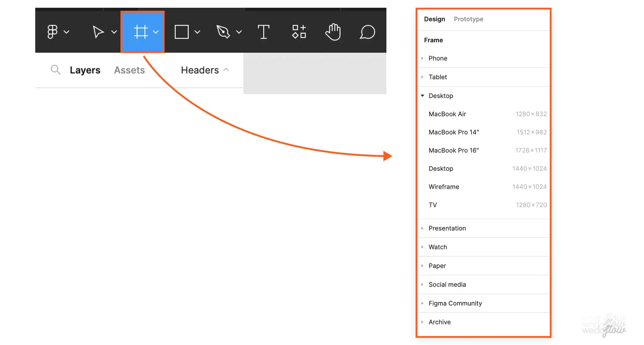The height and width of the screenshot is (345, 644).
Task: Select the Move tool arrow
Action: [98, 32]
